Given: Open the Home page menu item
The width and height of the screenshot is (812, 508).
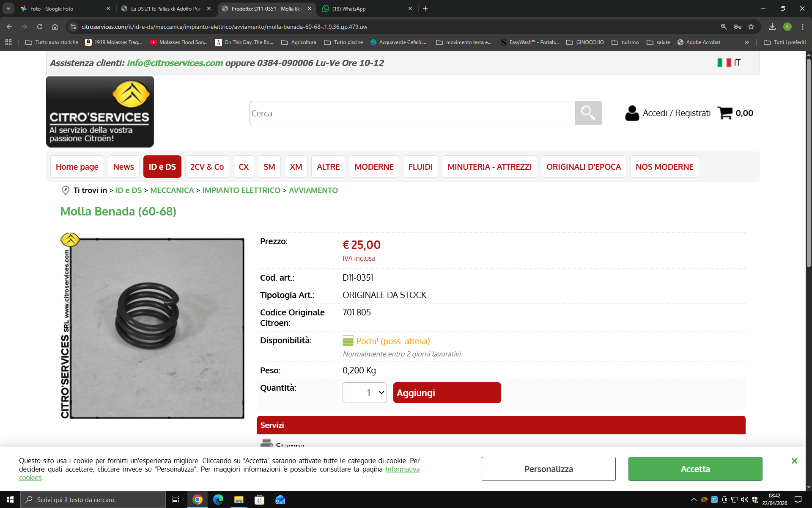Looking at the screenshot, I should (x=77, y=167).
